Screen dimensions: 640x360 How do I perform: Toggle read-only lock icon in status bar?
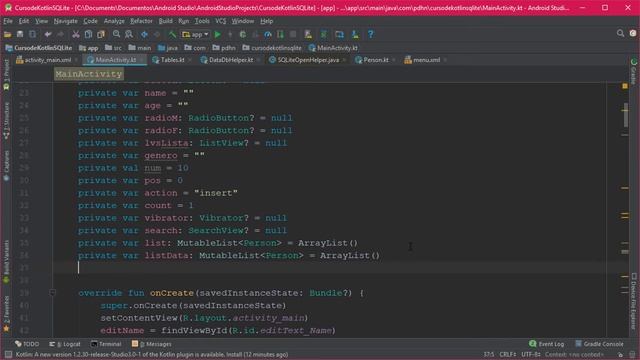[620, 355]
